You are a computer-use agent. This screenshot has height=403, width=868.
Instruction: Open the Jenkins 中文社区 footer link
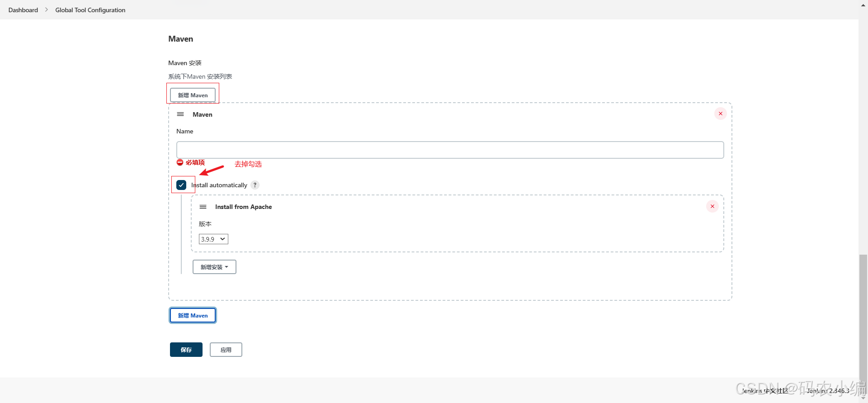coord(764,390)
